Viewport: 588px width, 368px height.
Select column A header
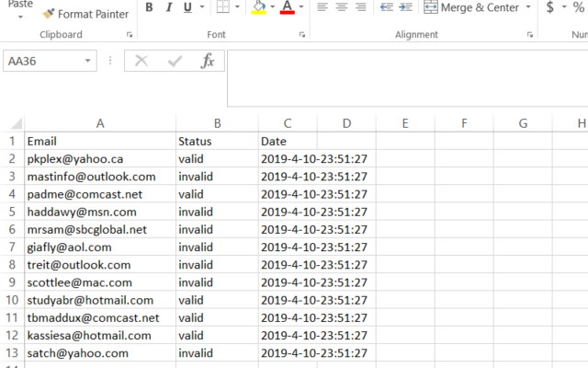click(100, 123)
